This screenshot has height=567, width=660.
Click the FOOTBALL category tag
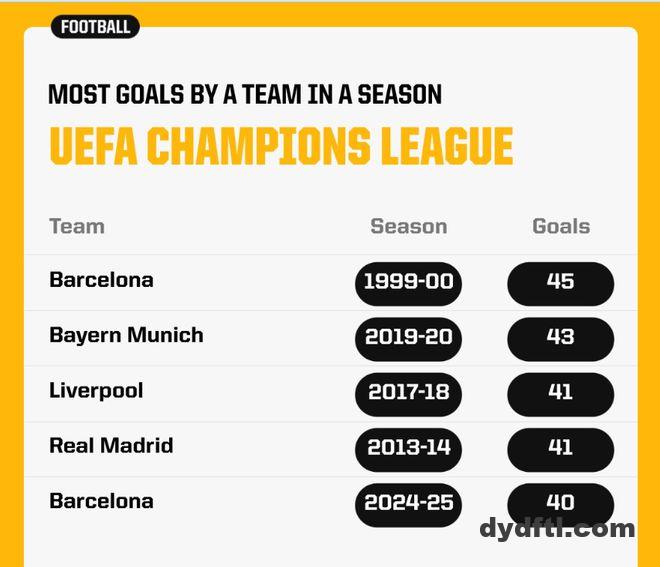click(95, 27)
